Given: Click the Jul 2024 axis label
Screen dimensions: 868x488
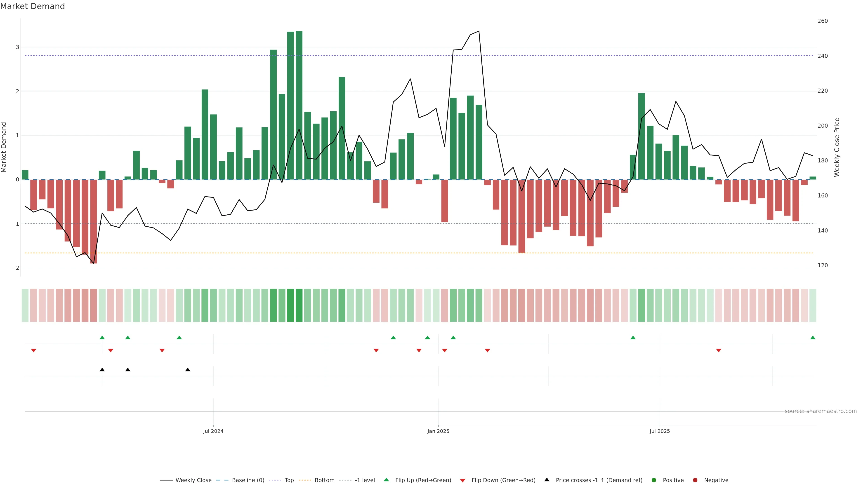Looking at the screenshot, I should (213, 431).
